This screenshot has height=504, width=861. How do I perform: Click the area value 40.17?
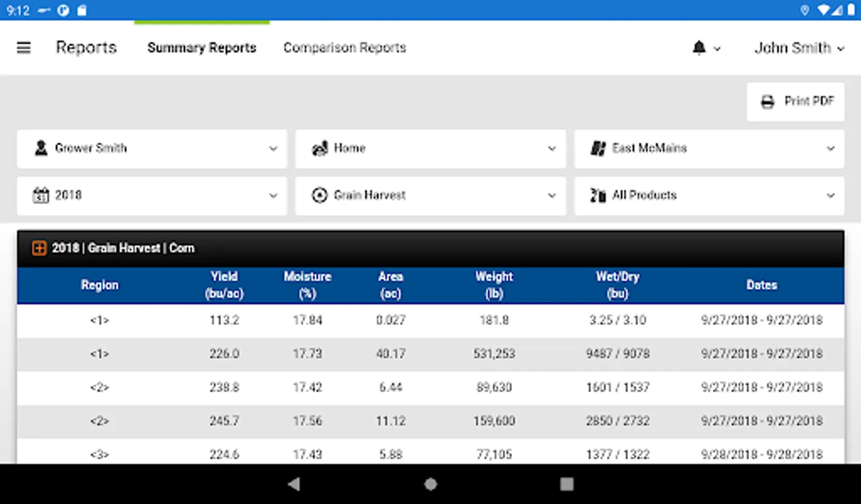[x=391, y=354]
